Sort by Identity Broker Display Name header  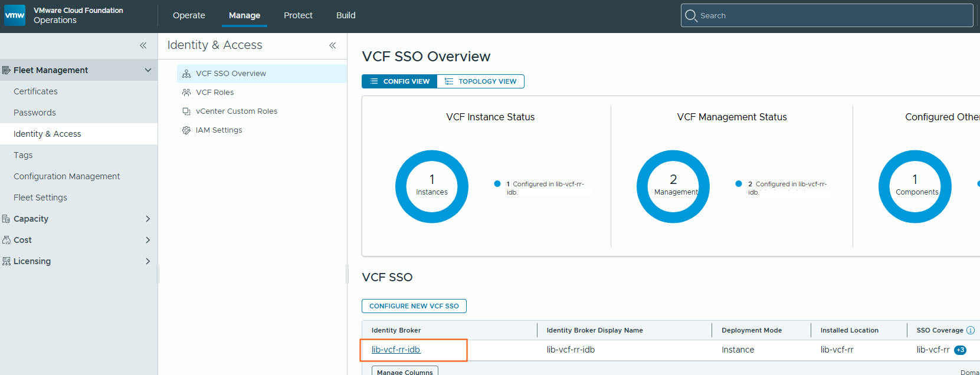tap(595, 330)
